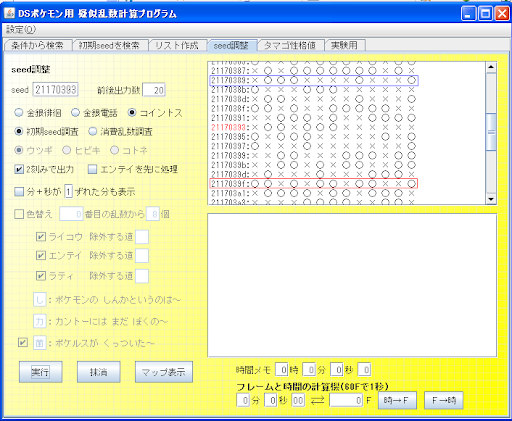Click the calculator field showing 00
Viewport: 512px width, 421px height.
tap(298, 400)
